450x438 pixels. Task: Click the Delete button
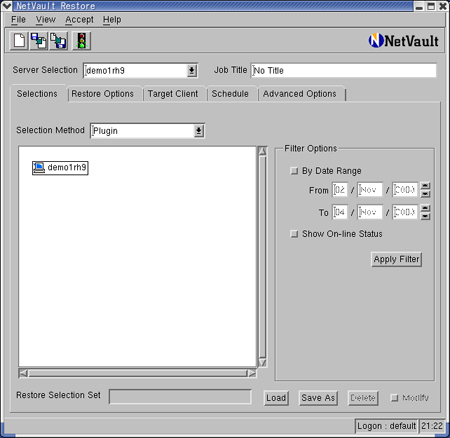363,398
